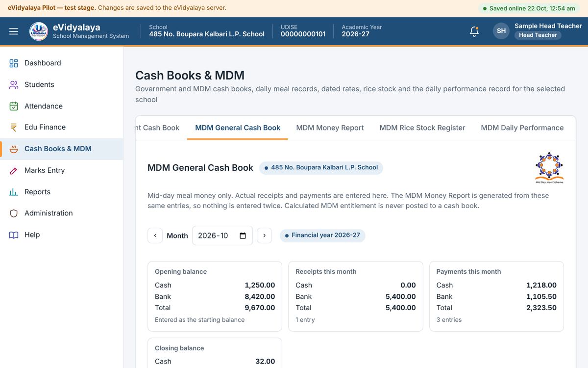This screenshot has height=368, width=588.
Task: Click Sample Head Teacher name
Action: coord(548,26)
